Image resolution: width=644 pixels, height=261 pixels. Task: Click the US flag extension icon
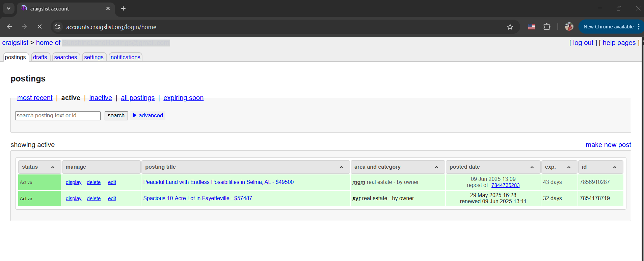(531, 27)
